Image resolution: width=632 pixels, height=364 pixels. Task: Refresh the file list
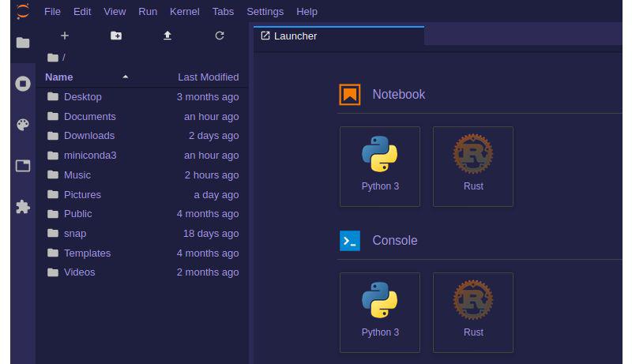pyautogui.click(x=220, y=36)
